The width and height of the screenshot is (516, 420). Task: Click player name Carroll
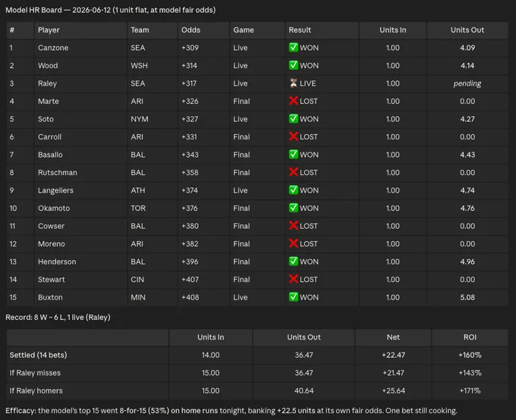pyautogui.click(x=49, y=136)
